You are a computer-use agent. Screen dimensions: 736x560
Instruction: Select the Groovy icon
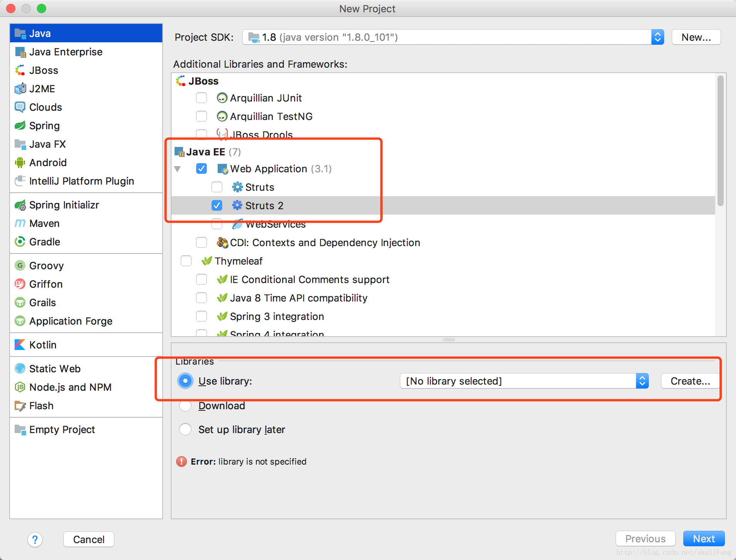coord(20,266)
